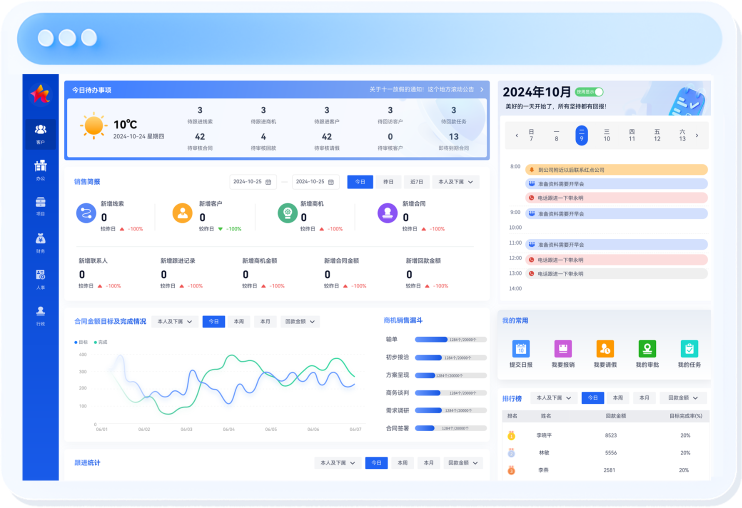Click the 合同签署 funnel progress bar
This screenshot has height=508, width=742.
point(450,429)
